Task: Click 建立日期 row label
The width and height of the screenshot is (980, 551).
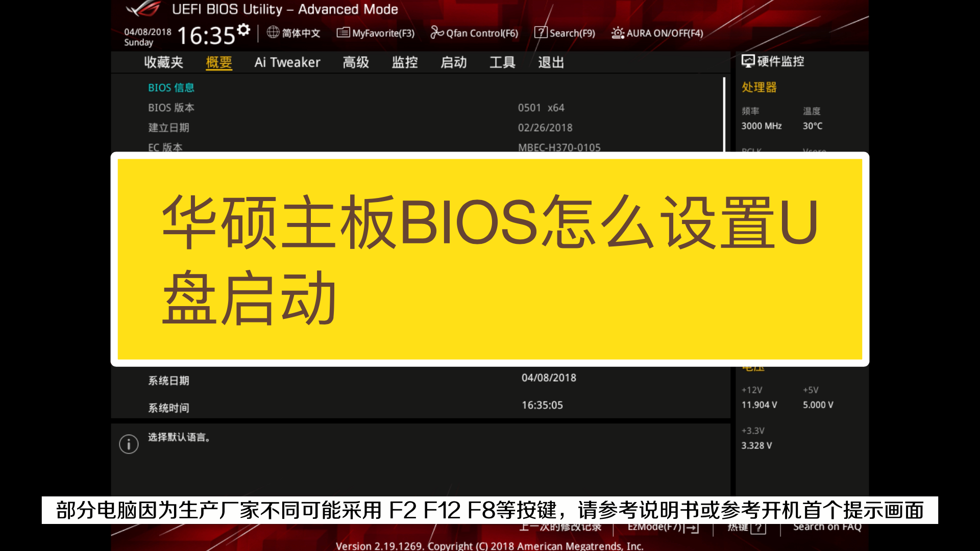Action: (169, 128)
